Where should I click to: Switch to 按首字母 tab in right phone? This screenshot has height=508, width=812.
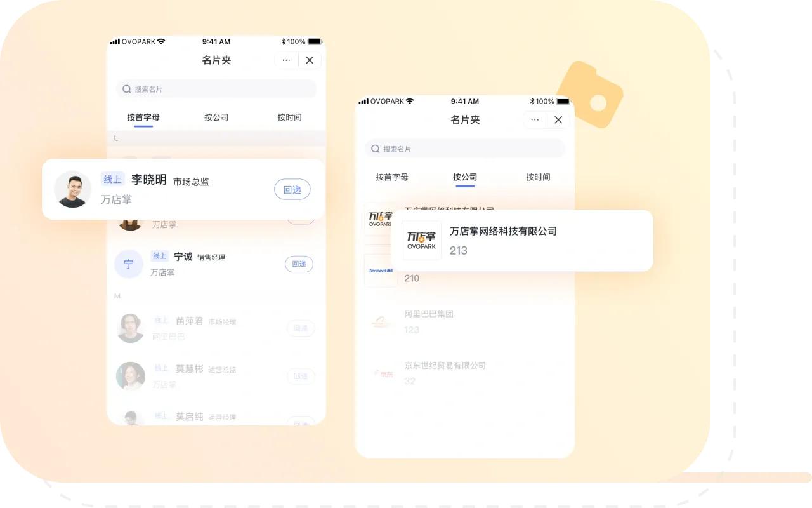tap(392, 177)
